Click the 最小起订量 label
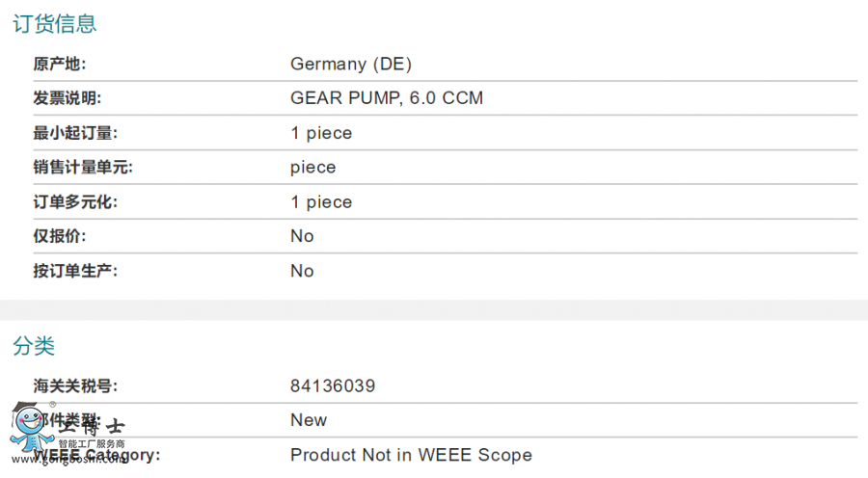The width and height of the screenshot is (868, 478). [x=75, y=133]
